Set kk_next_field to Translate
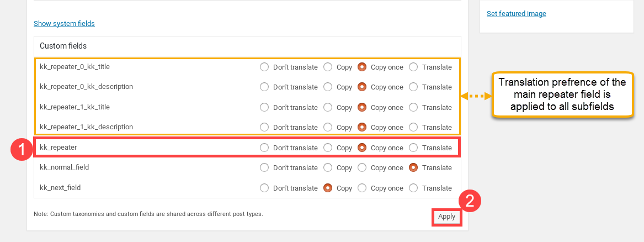644x242 pixels. point(413,188)
